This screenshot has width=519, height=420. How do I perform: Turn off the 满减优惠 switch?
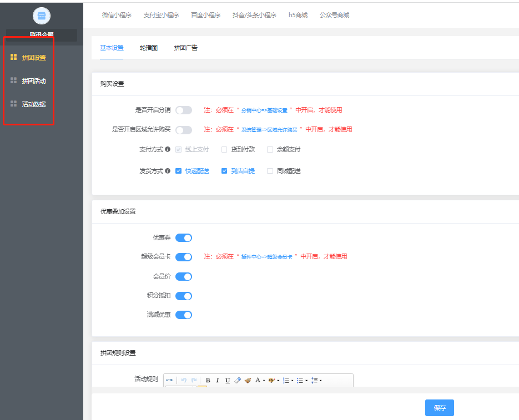(x=184, y=315)
